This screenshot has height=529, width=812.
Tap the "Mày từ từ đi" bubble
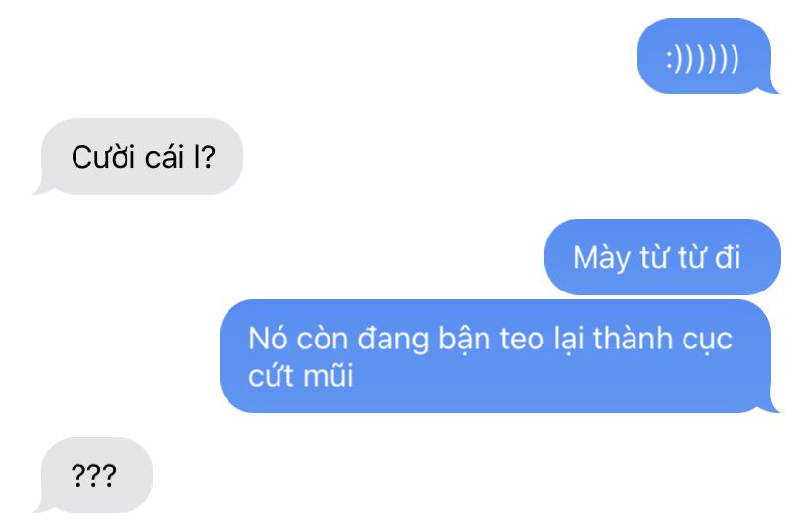click(x=662, y=257)
